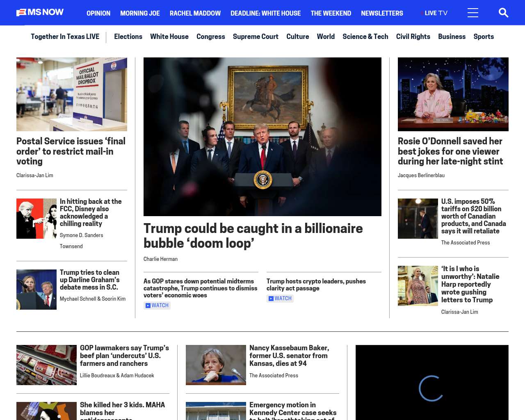Open the hamburger menu icon
This screenshot has height=420, width=525.
click(x=473, y=13)
